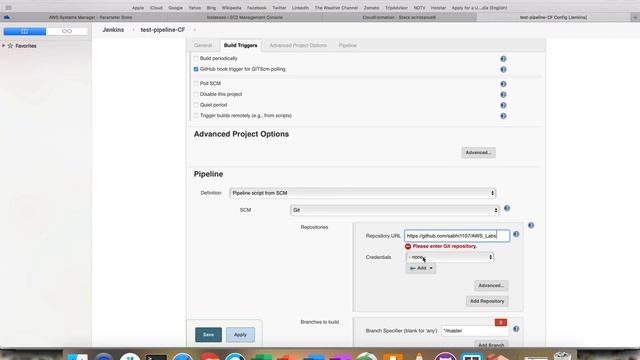Enable Poll SCM checkbox
The width and height of the screenshot is (640, 360).
click(196, 83)
